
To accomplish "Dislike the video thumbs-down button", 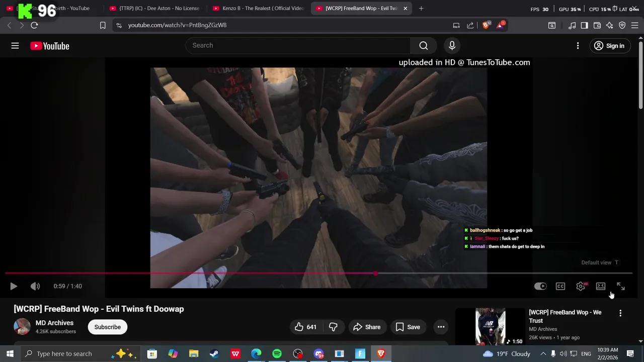I will click(x=333, y=327).
